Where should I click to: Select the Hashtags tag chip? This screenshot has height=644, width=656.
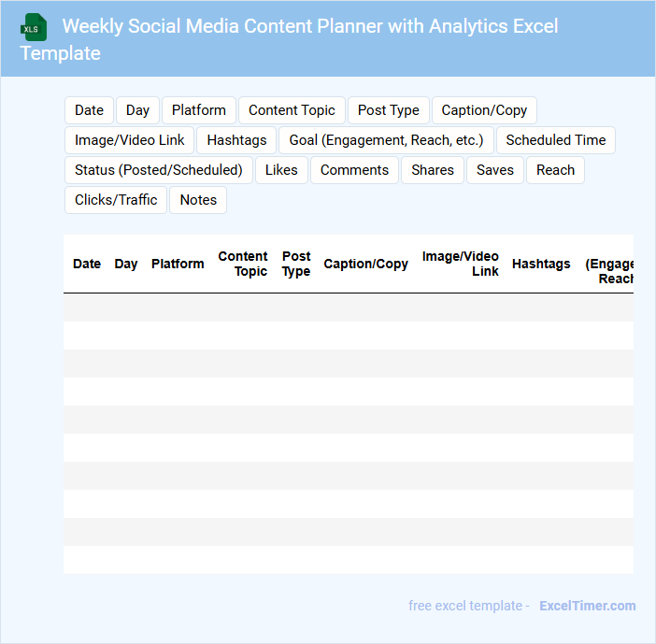pyautogui.click(x=236, y=140)
